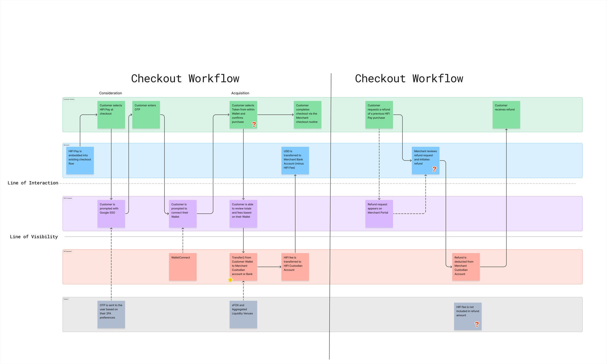Select the 'Refund is deducted from Merchant Custodian Account' note
The width and height of the screenshot is (607, 364).
tap(466, 267)
